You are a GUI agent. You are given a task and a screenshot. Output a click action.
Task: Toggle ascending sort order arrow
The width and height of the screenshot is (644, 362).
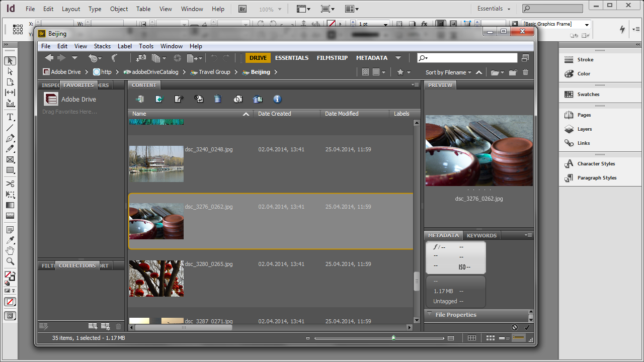point(479,72)
